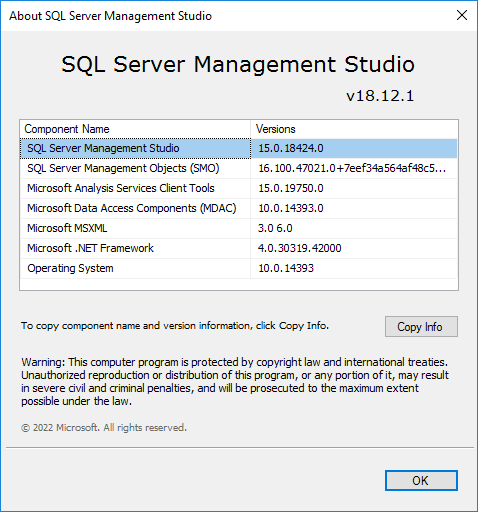Click version value 15.0.19750.0
478x512 pixels.
click(291, 188)
